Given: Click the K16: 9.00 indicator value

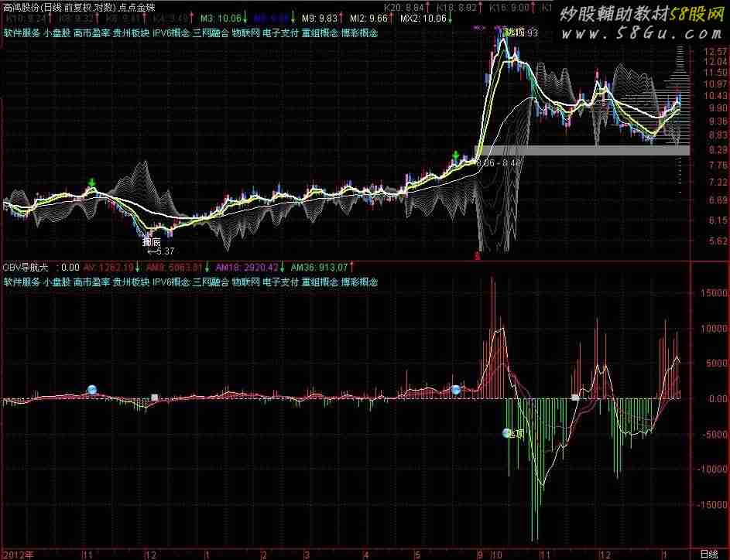Looking at the screenshot, I should [x=509, y=8].
